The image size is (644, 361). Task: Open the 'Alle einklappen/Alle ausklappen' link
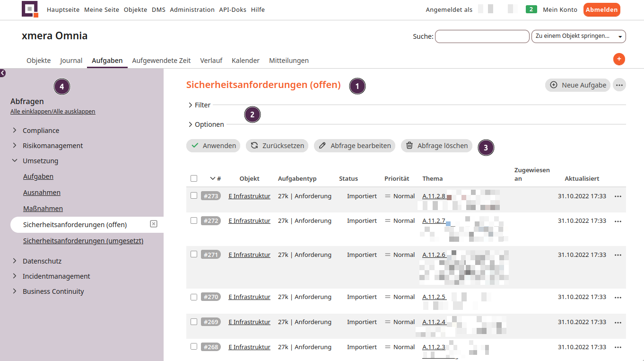(53, 112)
